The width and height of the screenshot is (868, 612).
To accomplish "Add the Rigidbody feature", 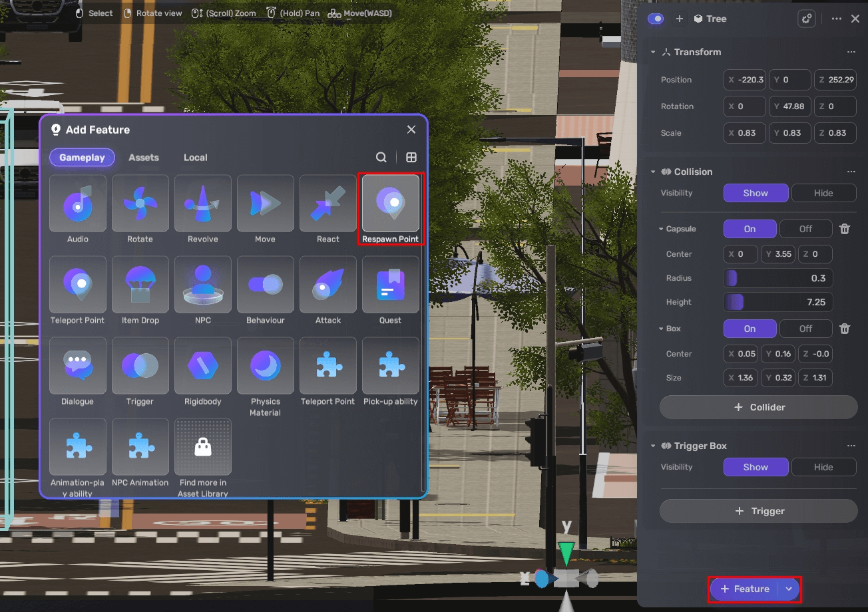I will pyautogui.click(x=202, y=372).
